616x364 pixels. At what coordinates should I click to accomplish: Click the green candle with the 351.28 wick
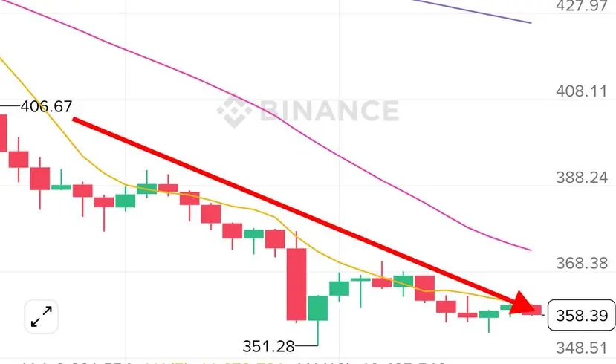317,308
